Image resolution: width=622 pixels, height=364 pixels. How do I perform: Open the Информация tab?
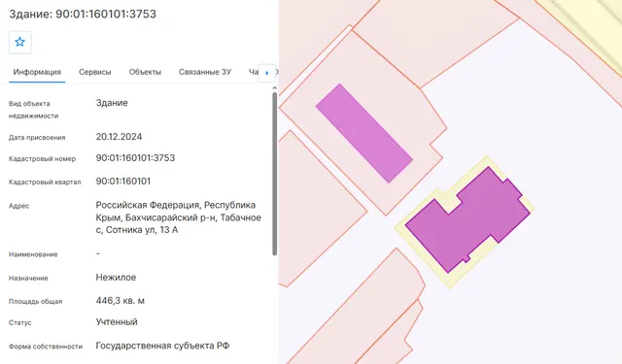pos(37,72)
